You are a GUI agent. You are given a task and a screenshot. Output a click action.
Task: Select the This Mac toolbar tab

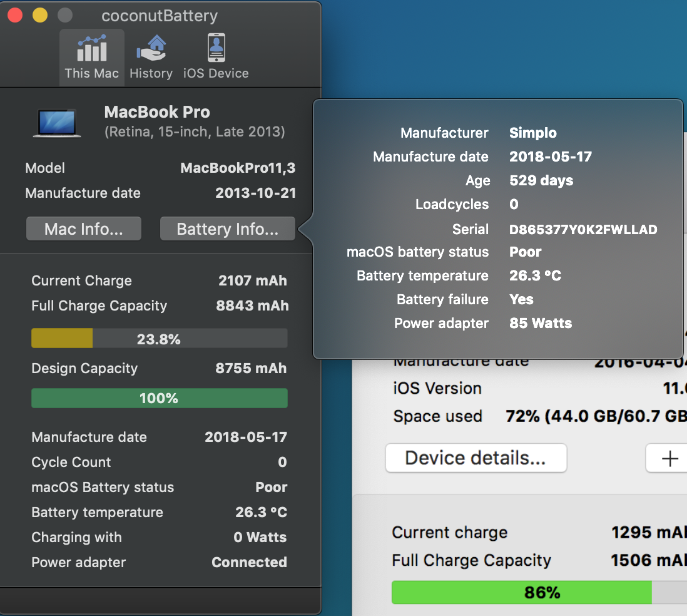pyautogui.click(x=92, y=58)
